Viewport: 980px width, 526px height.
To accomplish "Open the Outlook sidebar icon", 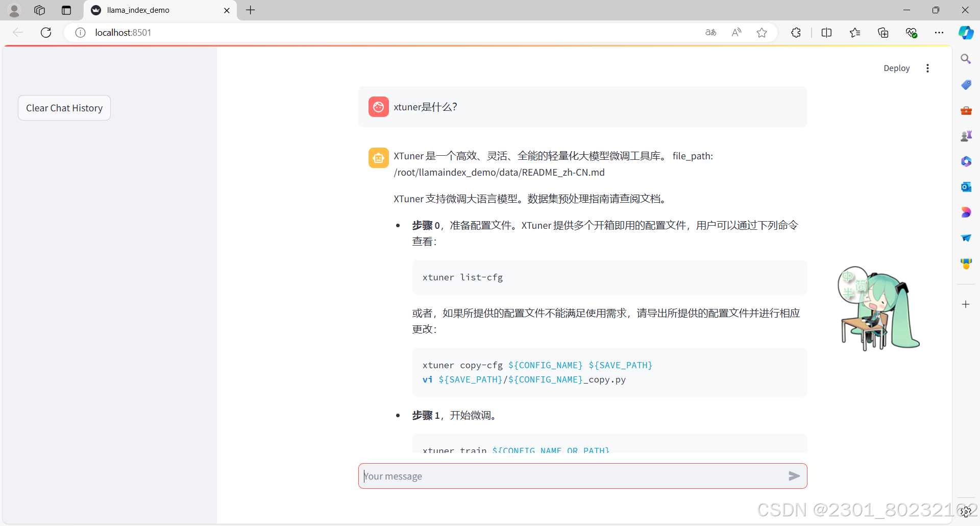I will [966, 187].
